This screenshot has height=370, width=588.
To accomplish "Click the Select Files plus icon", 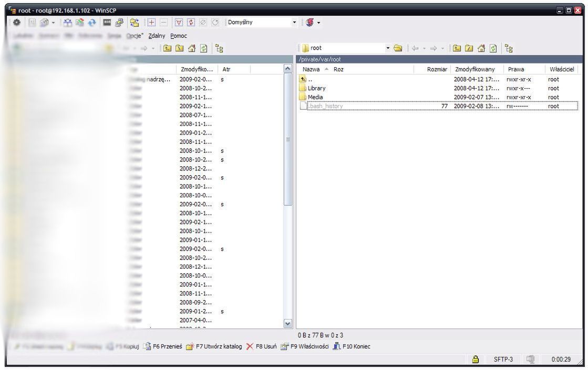I will 151,23.
